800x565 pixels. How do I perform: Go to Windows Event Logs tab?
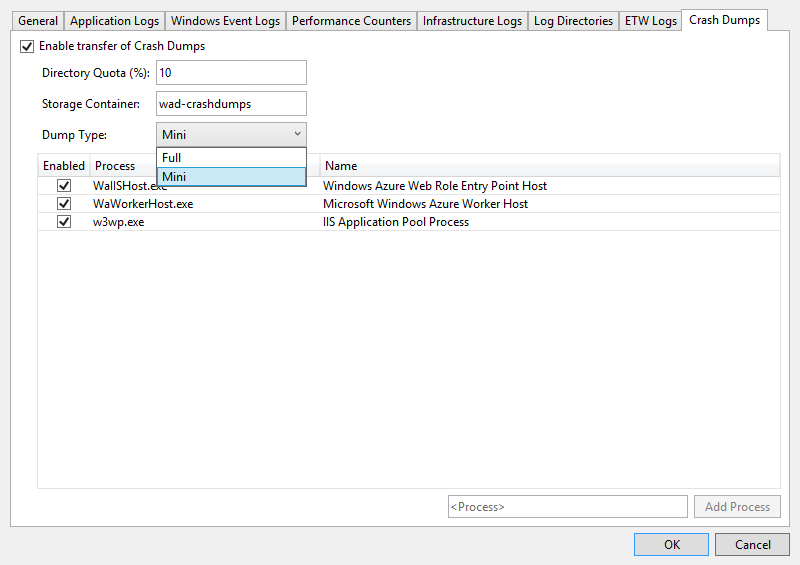point(225,21)
